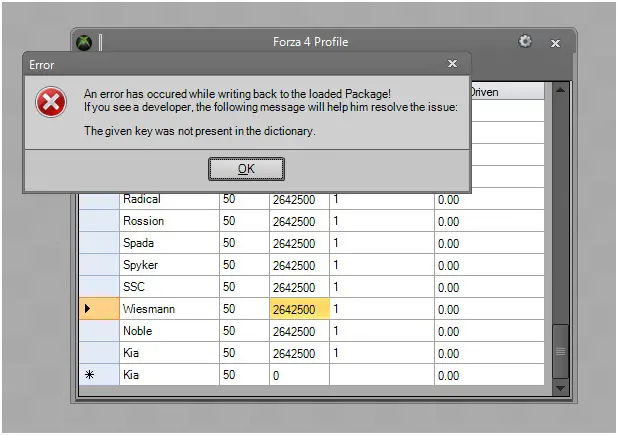Select the SSC cell in the table

click(x=169, y=287)
